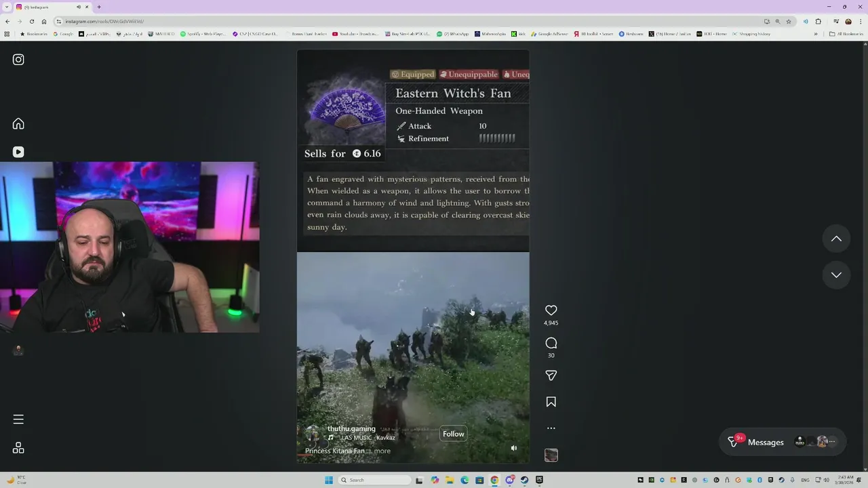Open the Chrome profile avatar

point(848,21)
